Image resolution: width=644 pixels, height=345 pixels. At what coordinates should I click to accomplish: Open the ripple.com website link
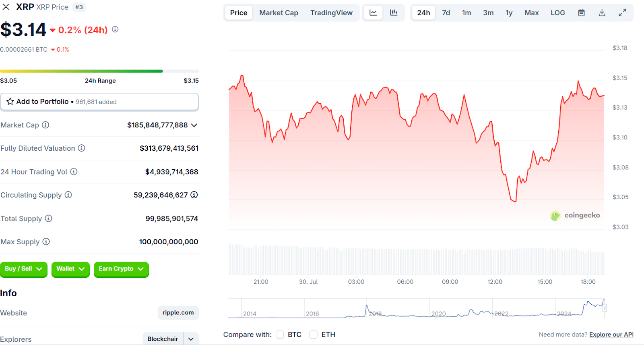click(178, 313)
